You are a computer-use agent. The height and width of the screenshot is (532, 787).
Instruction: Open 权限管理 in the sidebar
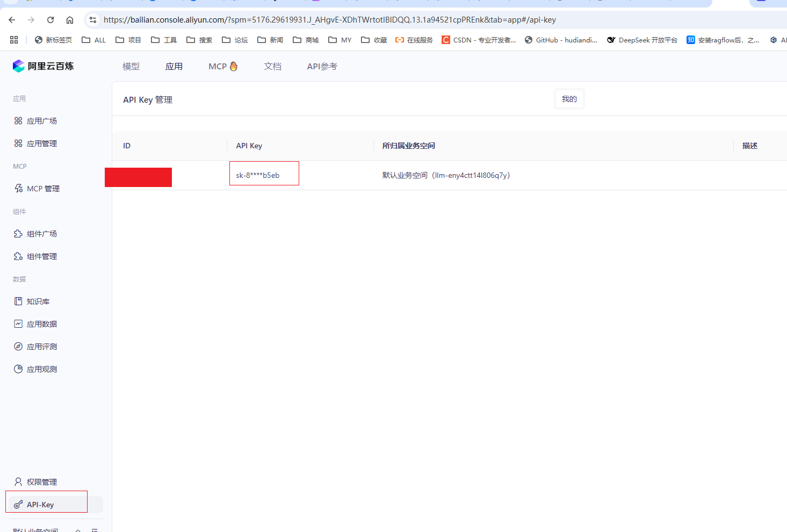tap(42, 482)
